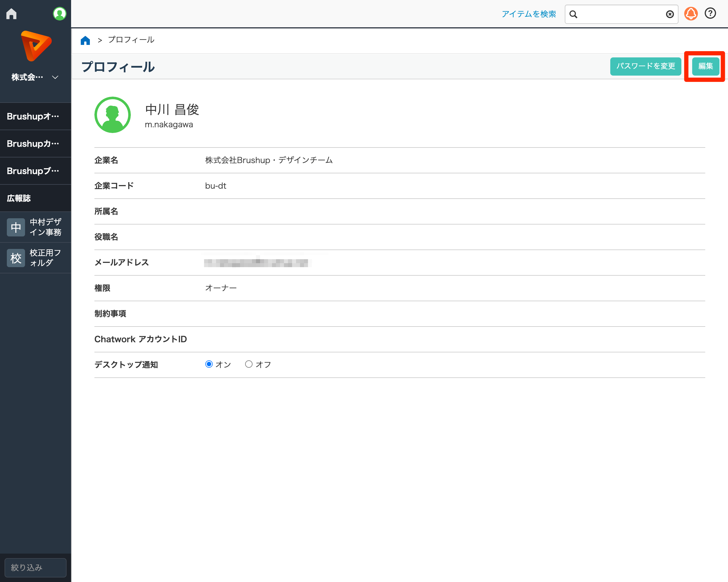728x582 pixels.
Task: Clear the search field with the x icon
Action: pos(670,14)
